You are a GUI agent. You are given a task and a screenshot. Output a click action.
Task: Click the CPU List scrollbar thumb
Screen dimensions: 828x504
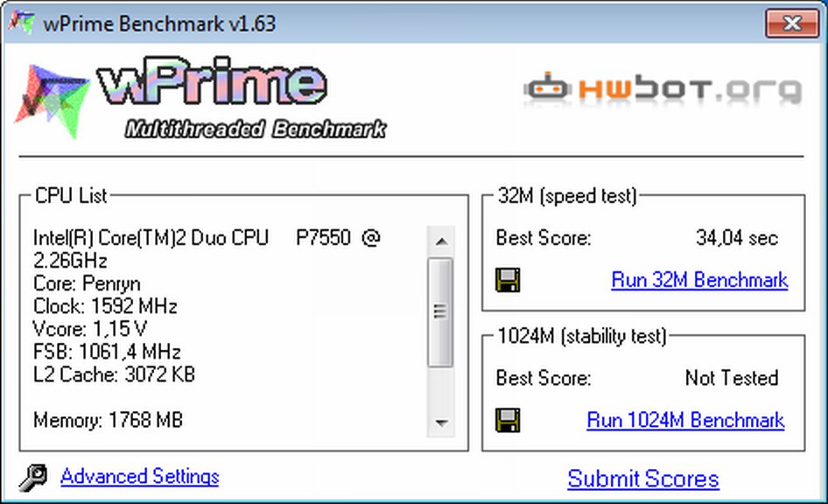point(440,311)
